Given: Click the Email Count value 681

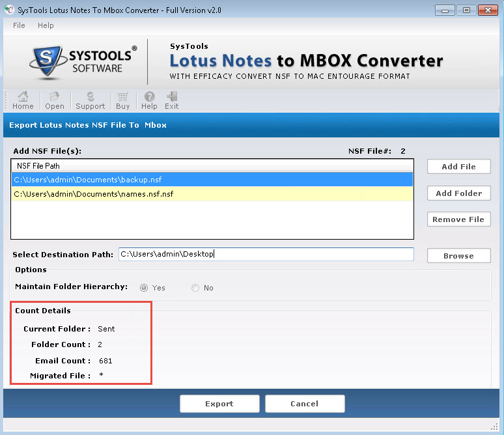Looking at the screenshot, I should pos(105,361).
